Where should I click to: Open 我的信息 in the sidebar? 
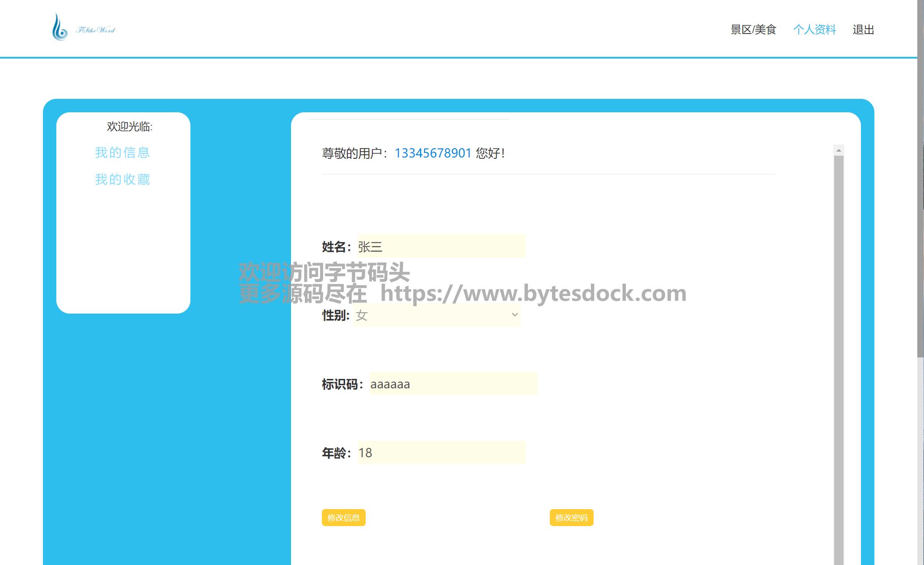tap(122, 153)
